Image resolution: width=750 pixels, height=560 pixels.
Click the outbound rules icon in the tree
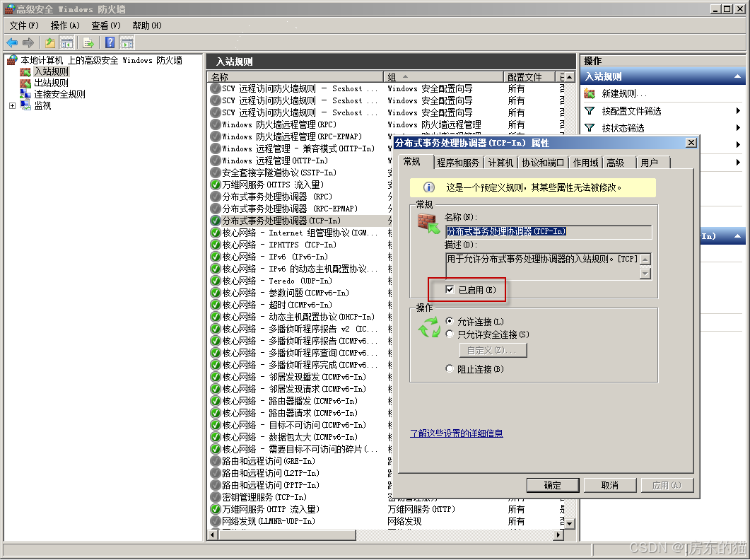25,83
